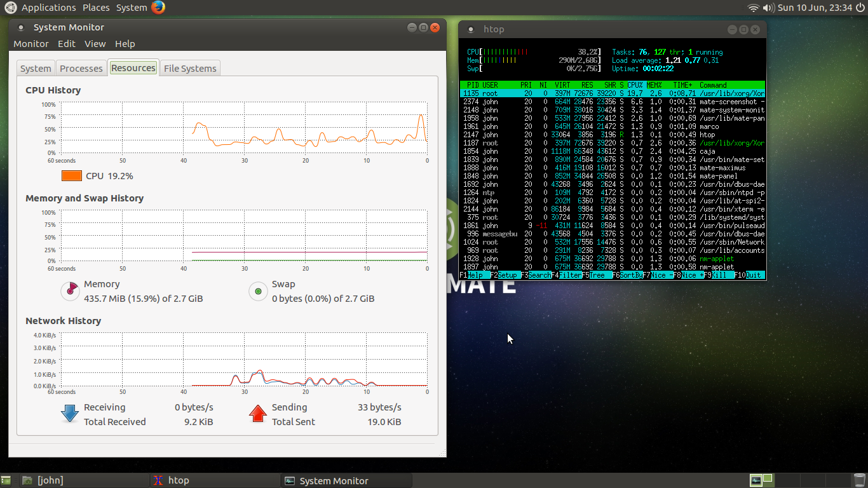Select the mate-screenshot process row in htop
The height and width of the screenshot is (488, 868).
[x=613, y=102]
